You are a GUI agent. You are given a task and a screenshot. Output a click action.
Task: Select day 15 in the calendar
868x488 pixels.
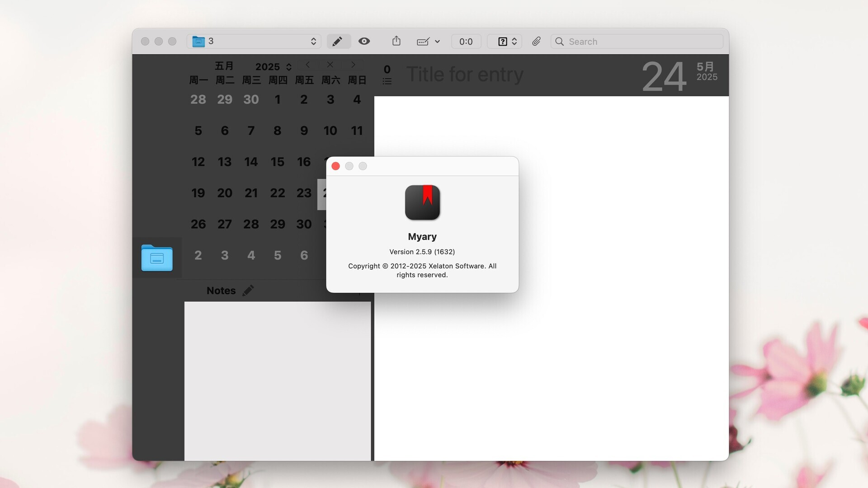point(277,162)
